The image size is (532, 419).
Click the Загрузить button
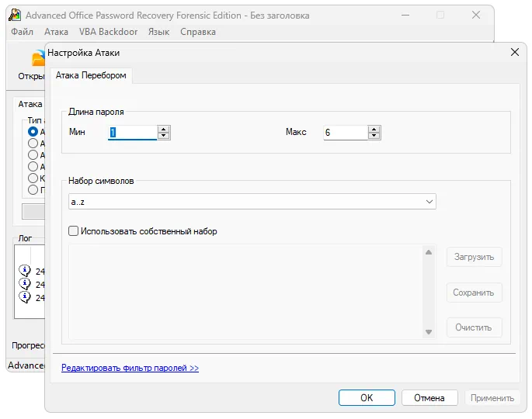[474, 257]
